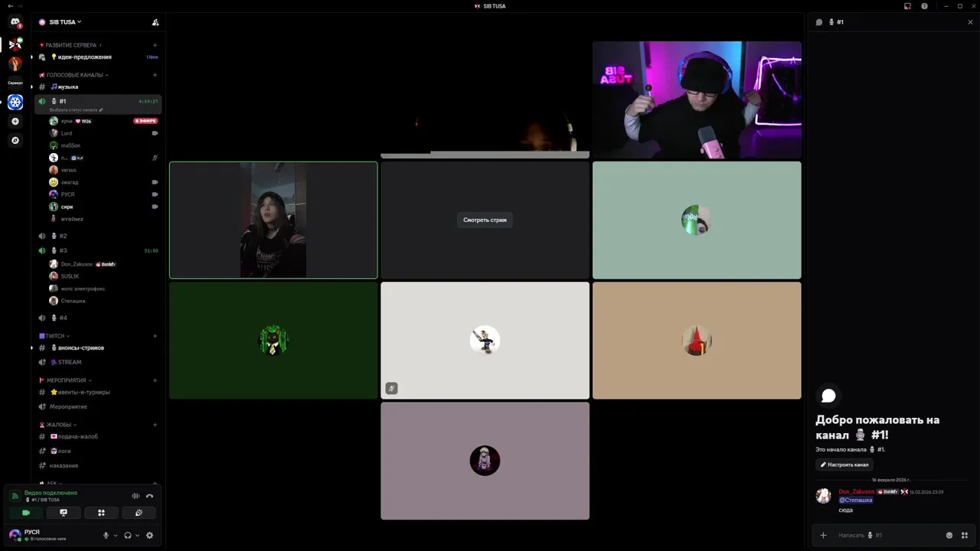
Task: Select the SIB TUSA server icon
Action: click(x=15, y=44)
